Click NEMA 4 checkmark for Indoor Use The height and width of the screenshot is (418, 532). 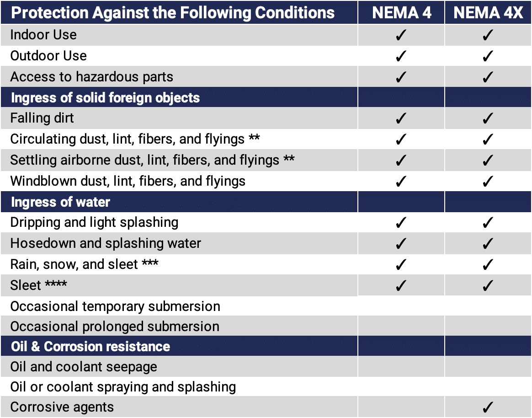(x=401, y=35)
